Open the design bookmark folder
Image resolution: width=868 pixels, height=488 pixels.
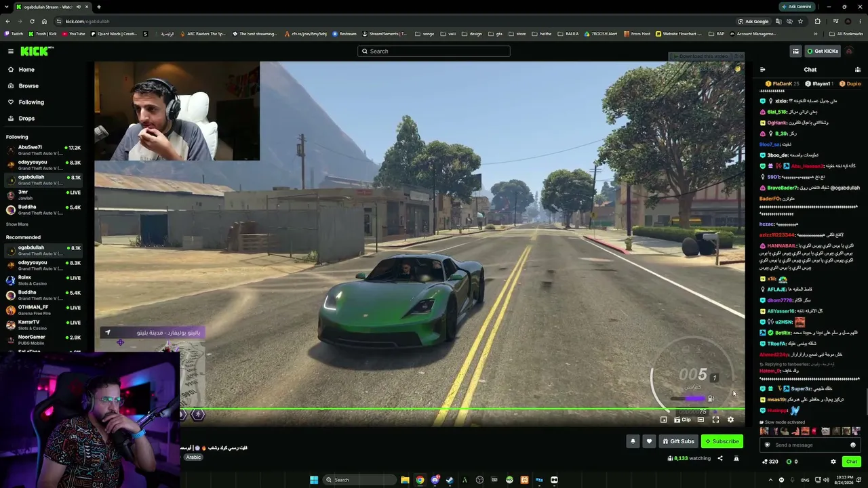[x=472, y=33]
